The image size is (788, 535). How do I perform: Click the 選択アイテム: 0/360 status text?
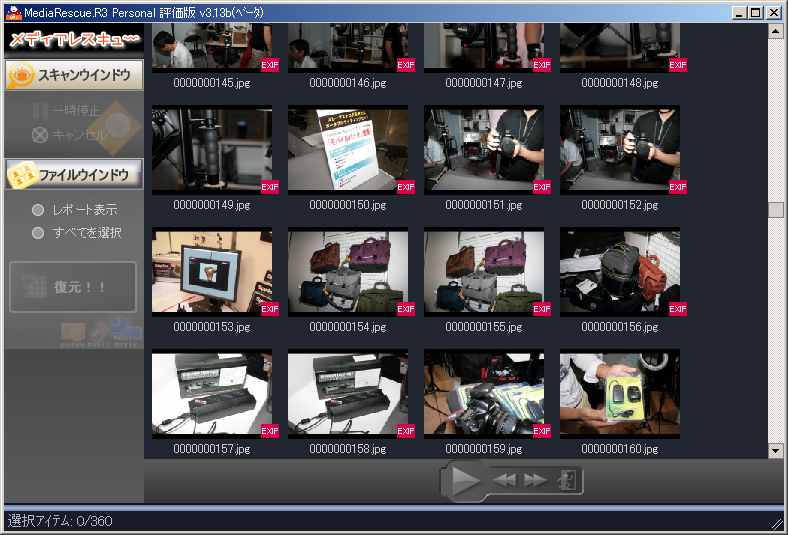60,521
